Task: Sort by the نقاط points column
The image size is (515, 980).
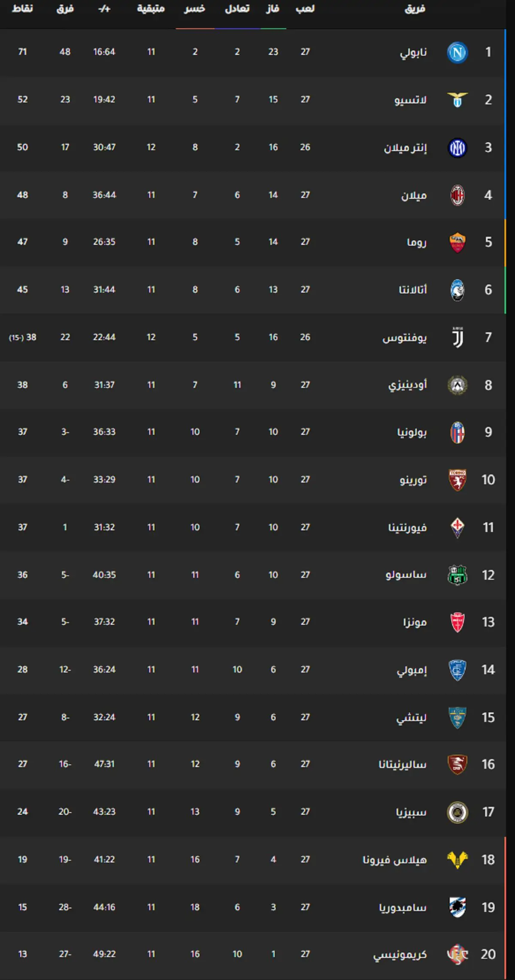Action: click(22, 9)
